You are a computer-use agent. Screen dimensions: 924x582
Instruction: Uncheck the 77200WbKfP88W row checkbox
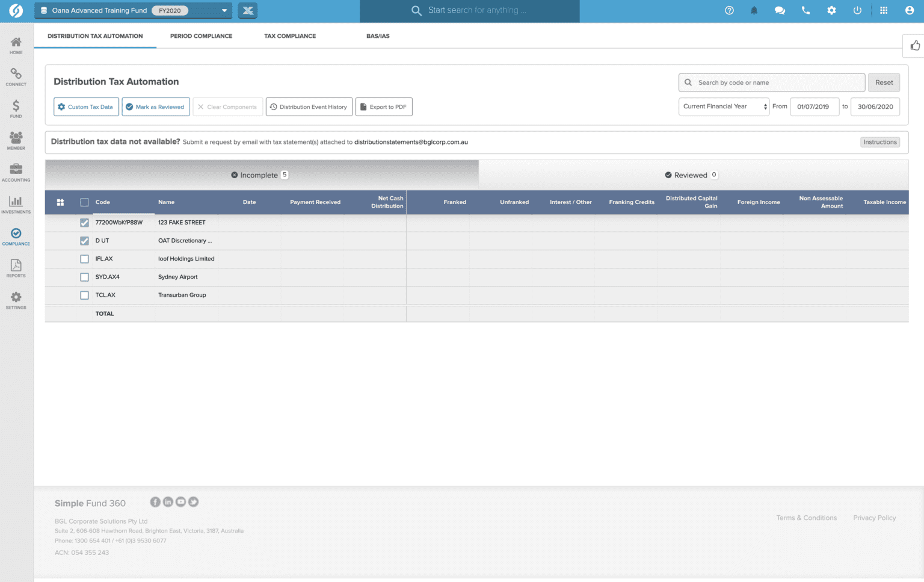point(84,222)
